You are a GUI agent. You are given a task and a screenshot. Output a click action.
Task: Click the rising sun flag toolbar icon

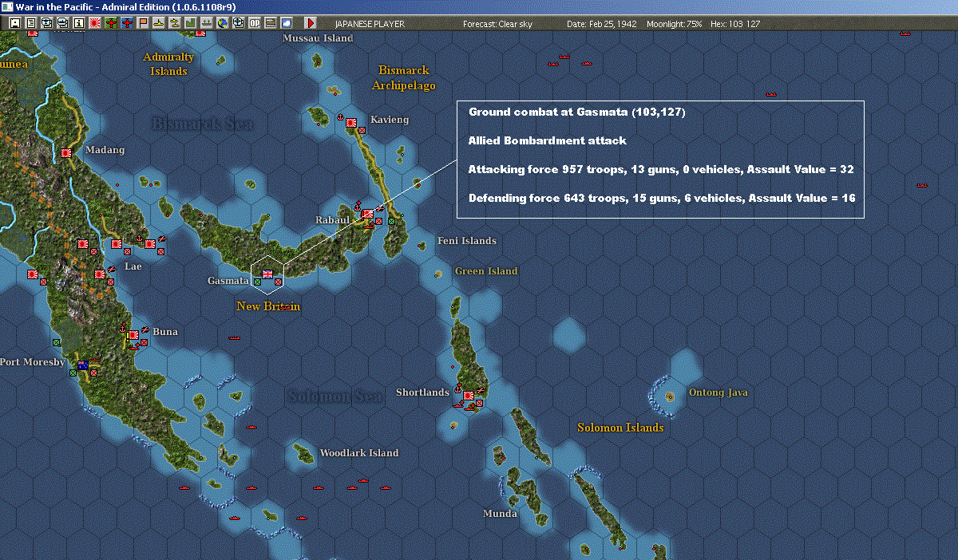click(x=95, y=23)
